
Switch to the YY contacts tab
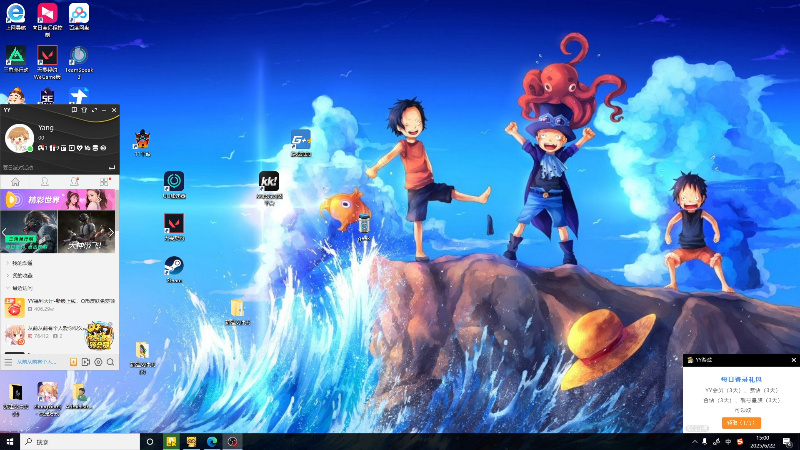pyautogui.click(x=45, y=182)
